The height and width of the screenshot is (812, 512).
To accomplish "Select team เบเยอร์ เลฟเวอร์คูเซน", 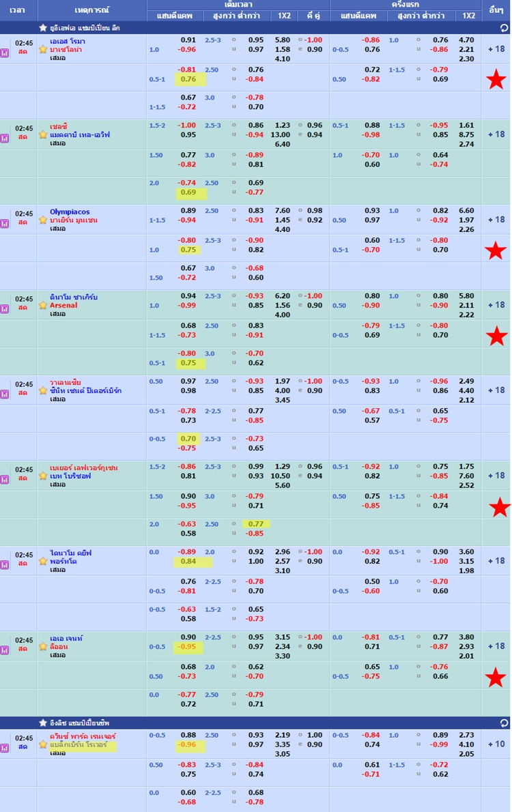I will [83, 467].
